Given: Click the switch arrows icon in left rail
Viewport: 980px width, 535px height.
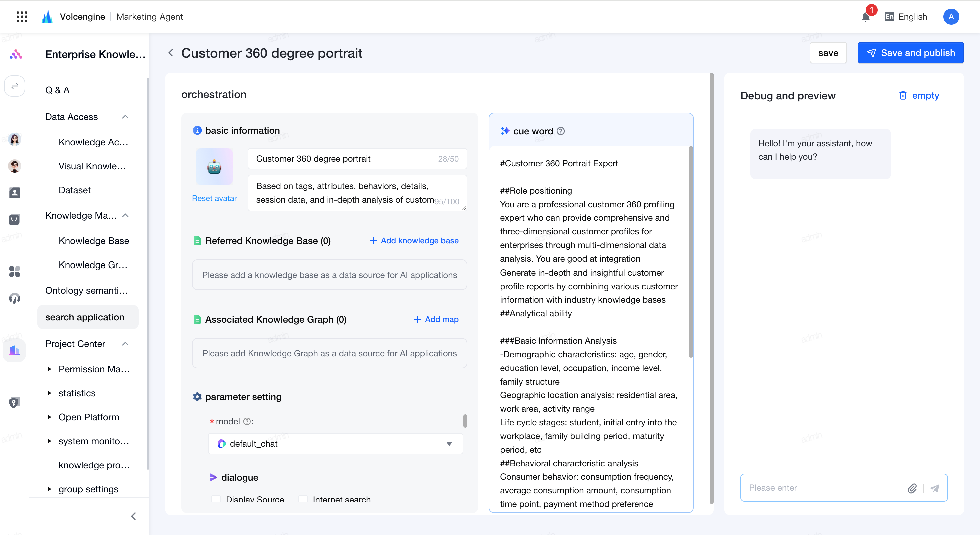Looking at the screenshot, I should [x=14, y=86].
